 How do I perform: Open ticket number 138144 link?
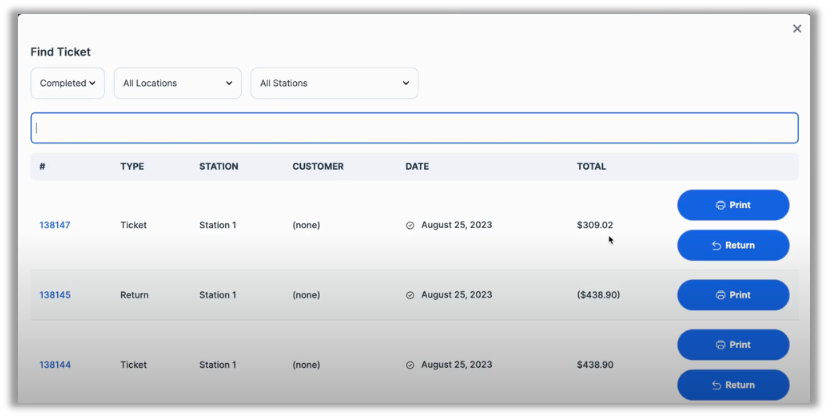tap(55, 365)
